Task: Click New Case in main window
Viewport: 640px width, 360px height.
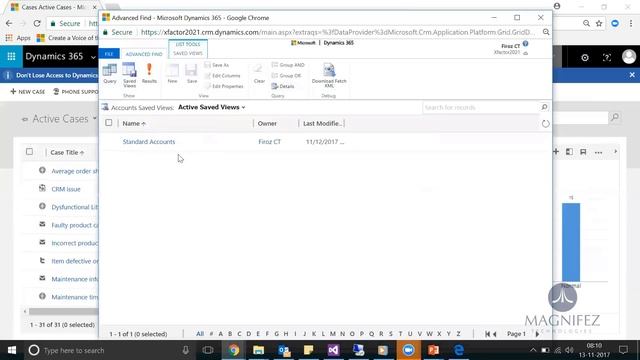Action: (28, 92)
